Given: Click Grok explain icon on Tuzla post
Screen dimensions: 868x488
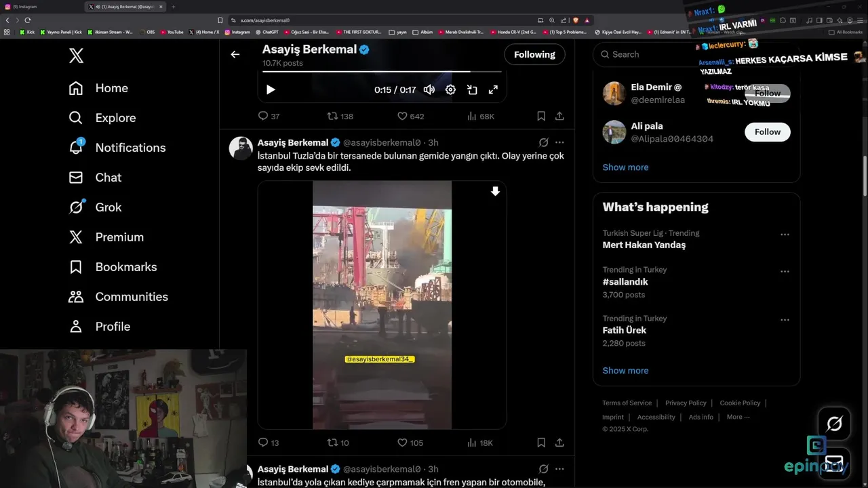Looking at the screenshot, I should click(x=543, y=142).
